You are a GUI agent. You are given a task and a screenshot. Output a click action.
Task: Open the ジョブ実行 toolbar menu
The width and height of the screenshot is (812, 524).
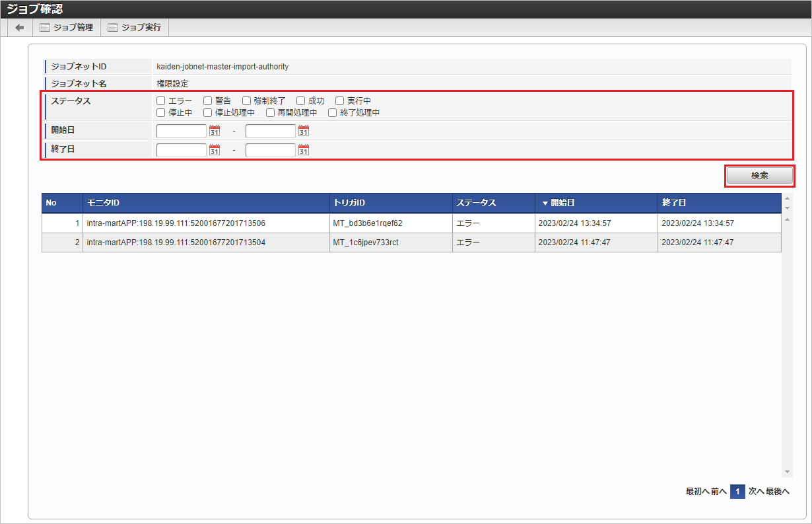[x=135, y=28]
